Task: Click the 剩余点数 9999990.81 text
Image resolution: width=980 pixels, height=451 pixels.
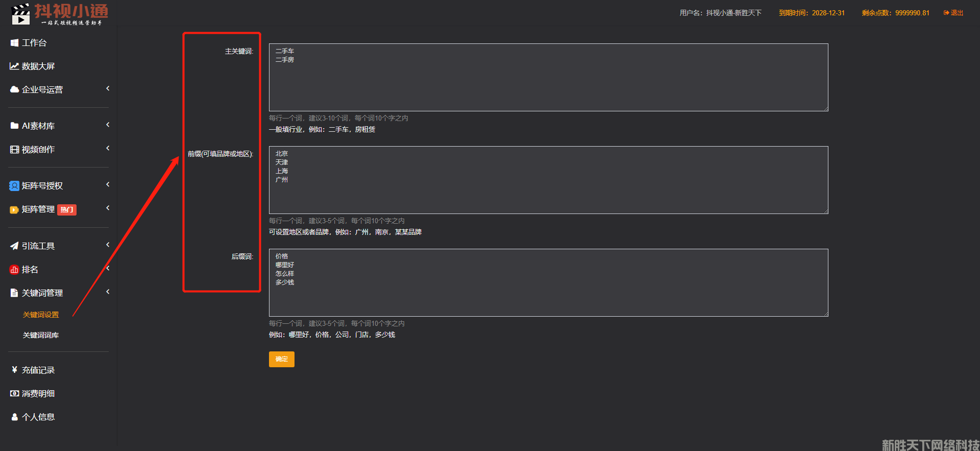Action: 896,13
